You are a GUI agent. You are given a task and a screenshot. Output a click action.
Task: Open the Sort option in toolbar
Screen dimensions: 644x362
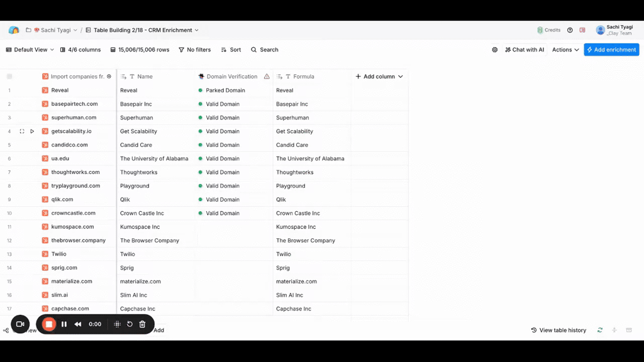point(231,50)
